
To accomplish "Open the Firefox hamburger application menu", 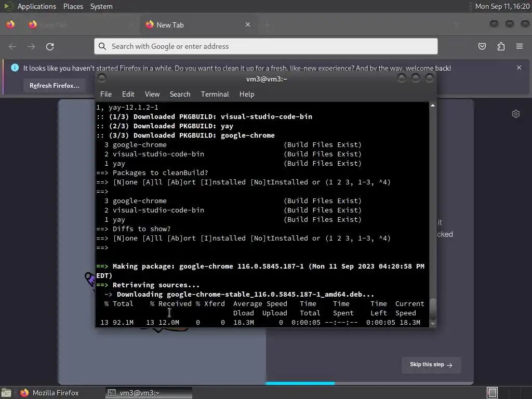I will point(520,46).
